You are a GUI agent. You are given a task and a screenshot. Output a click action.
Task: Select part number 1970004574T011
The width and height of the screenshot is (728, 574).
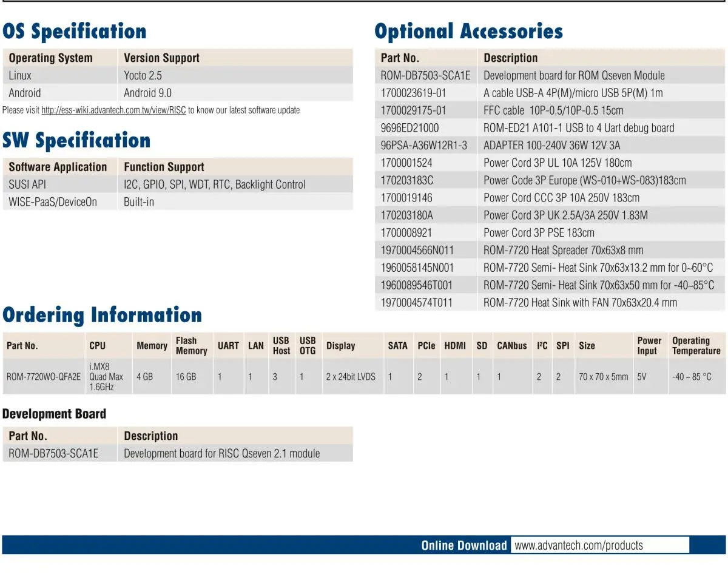(x=416, y=302)
